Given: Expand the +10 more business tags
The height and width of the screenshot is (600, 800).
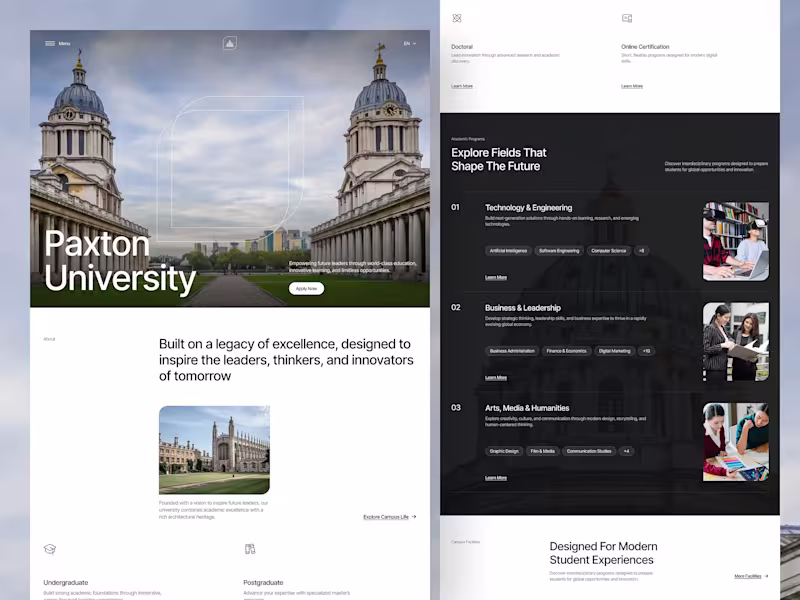Looking at the screenshot, I should click(x=646, y=351).
